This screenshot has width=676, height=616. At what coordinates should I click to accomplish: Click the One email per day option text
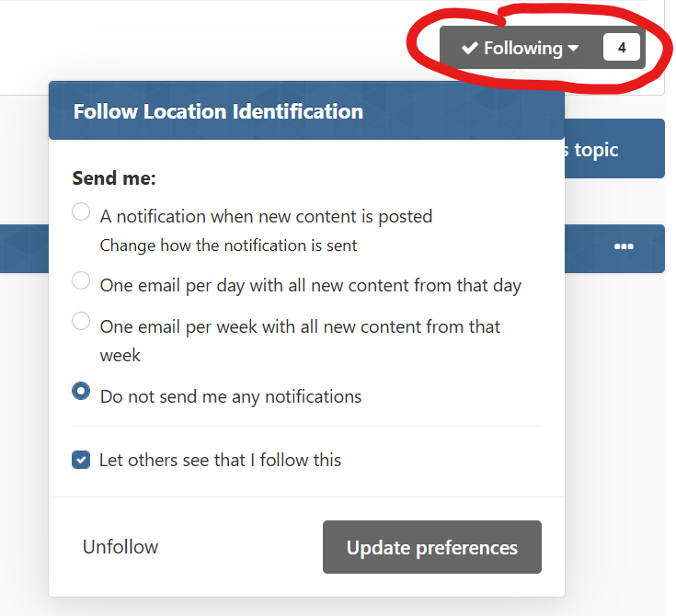click(310, 285)
